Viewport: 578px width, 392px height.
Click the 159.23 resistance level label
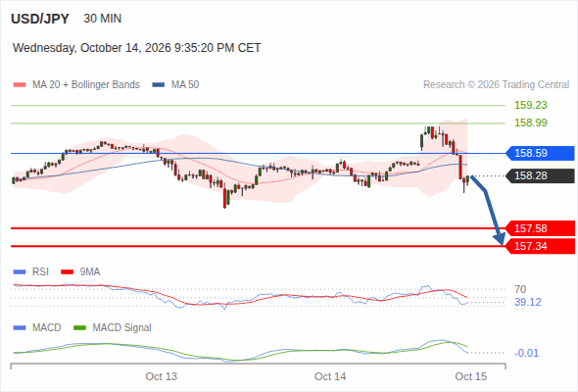tap(531, 105)
